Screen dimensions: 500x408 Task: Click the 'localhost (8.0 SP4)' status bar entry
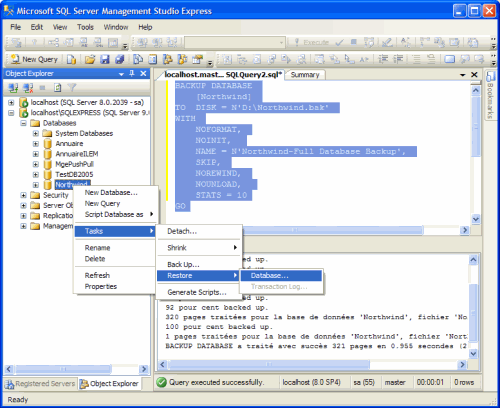311,382
